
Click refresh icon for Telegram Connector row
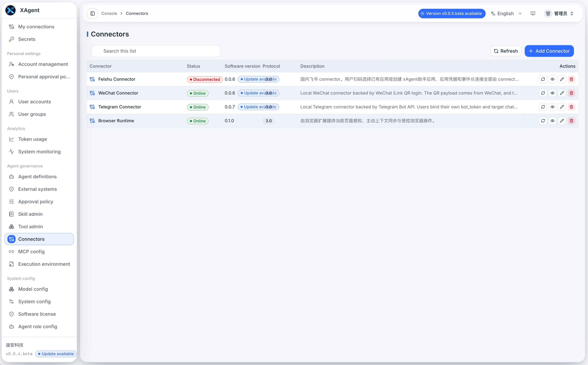pos(543,107)
